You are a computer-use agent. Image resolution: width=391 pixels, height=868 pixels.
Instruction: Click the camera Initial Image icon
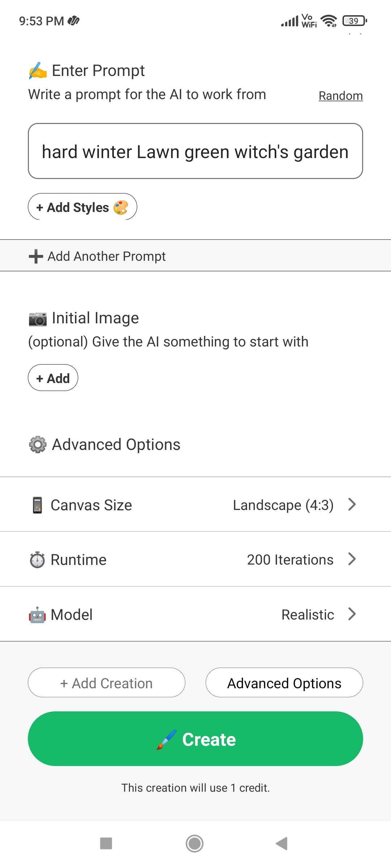(38, 318)
